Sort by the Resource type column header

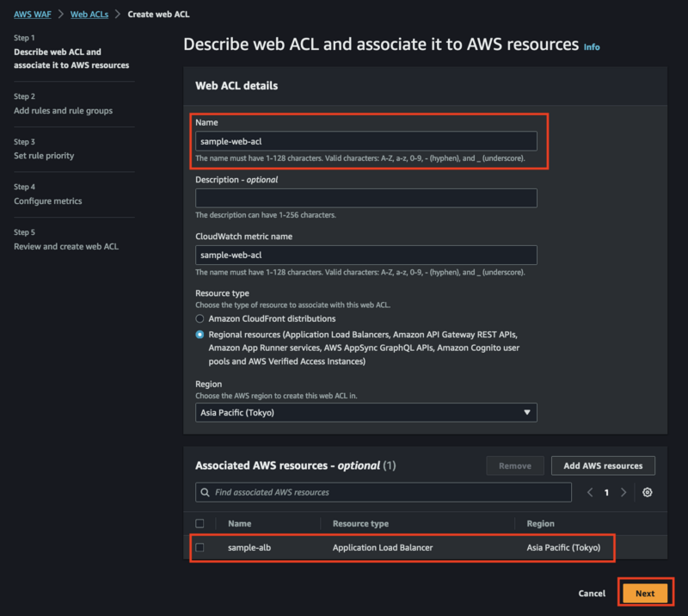tap(360, 523)
